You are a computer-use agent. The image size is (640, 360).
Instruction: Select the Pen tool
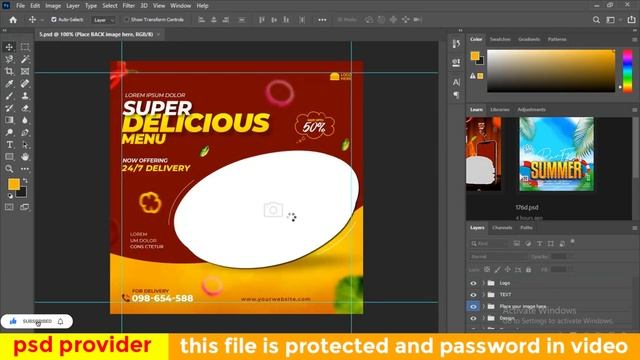25,132
